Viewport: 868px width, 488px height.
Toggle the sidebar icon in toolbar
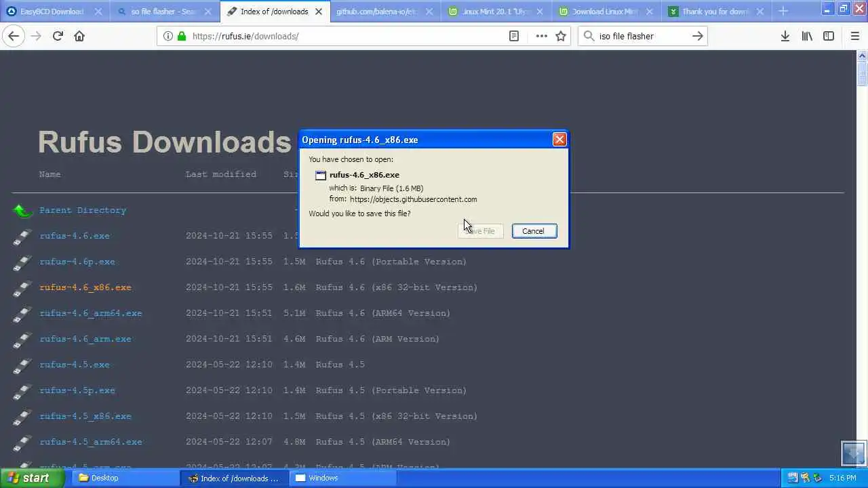pyautogui.click(x=829, y=36)
